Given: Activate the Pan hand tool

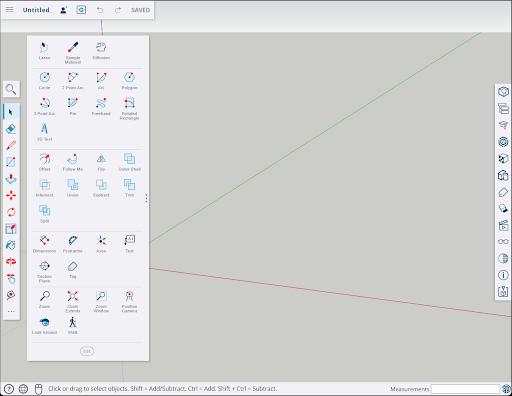Looking at the screenshot, I should pyautogui.click(x=11, y=278).
